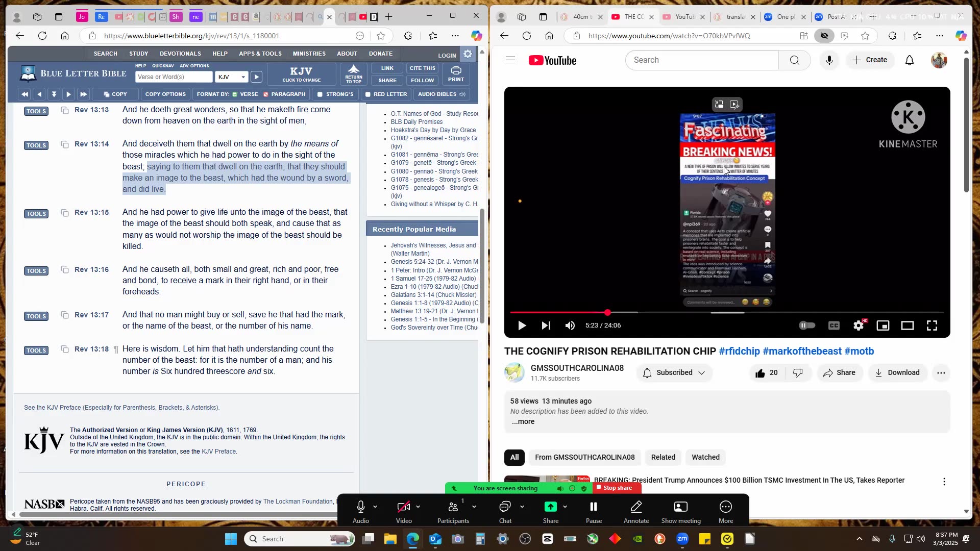Open the DEVOTIONALS menu

click(180, 54)
